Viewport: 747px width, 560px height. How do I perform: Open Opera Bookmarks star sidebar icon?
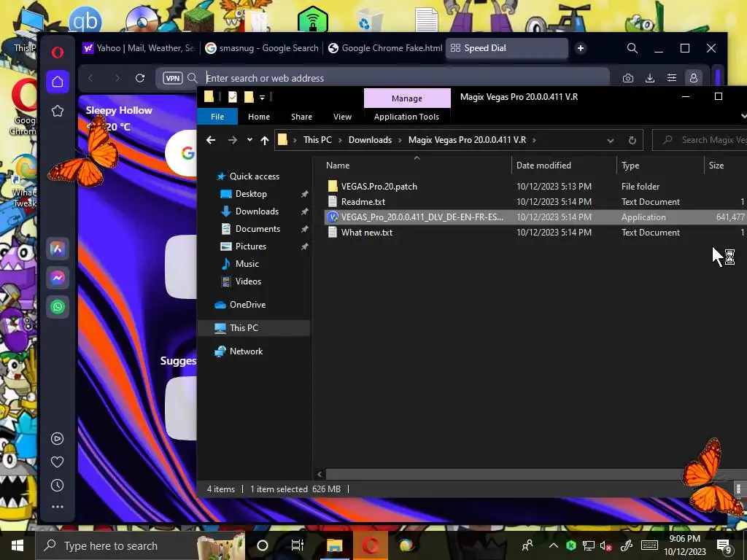click(x=58, y=111)
